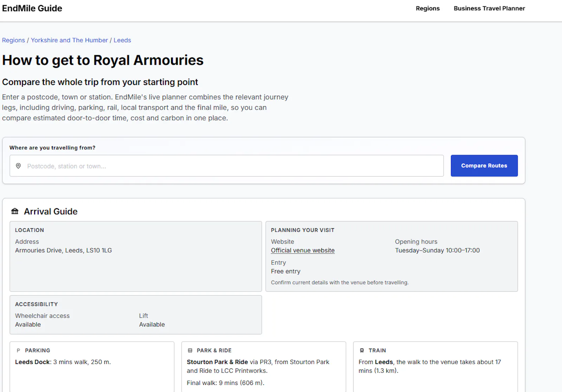The height and width of the screenshot is (392, 562).
Task: Click the 'How to get to Royal Armouries' title
Action: (x=103, y=60)
